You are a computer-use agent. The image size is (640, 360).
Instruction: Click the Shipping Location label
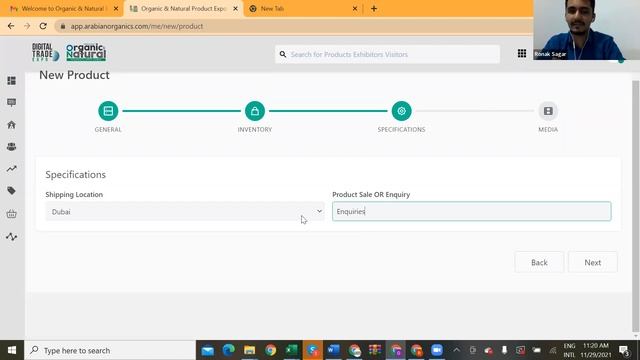click(x=74, y=194)
